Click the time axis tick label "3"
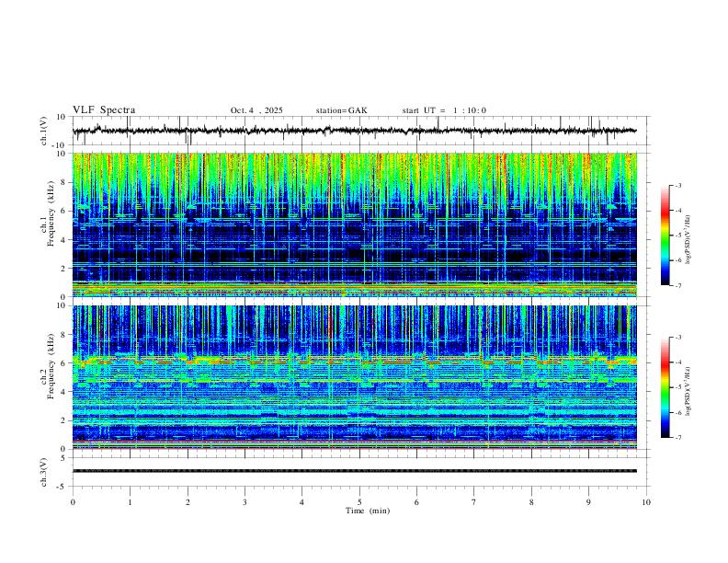Image resolution: width=728 pixels, height=563 pixels. (x=245, y=502)
